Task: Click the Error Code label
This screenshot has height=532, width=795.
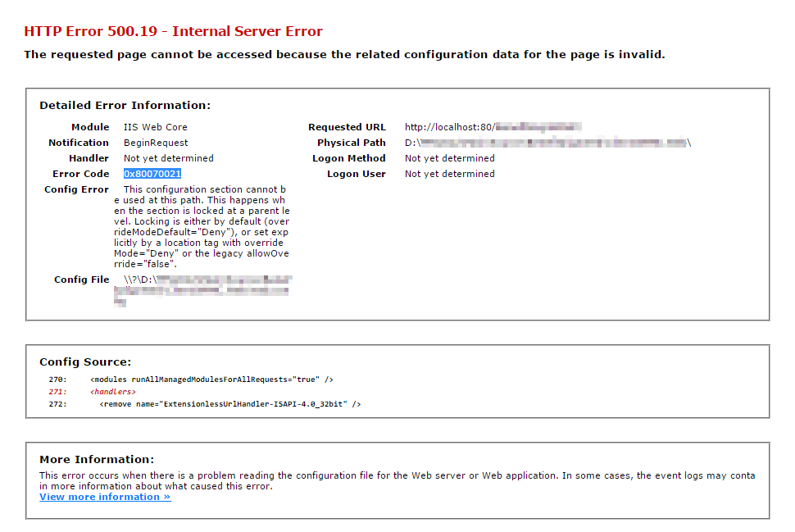Action: point(80,174)
